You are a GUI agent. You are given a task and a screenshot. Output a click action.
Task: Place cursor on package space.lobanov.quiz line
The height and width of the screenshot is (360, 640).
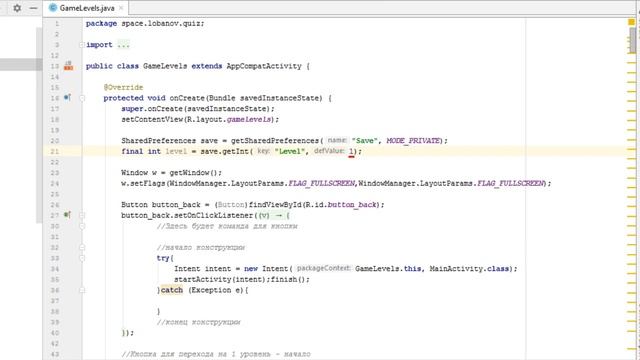[145, 23]
